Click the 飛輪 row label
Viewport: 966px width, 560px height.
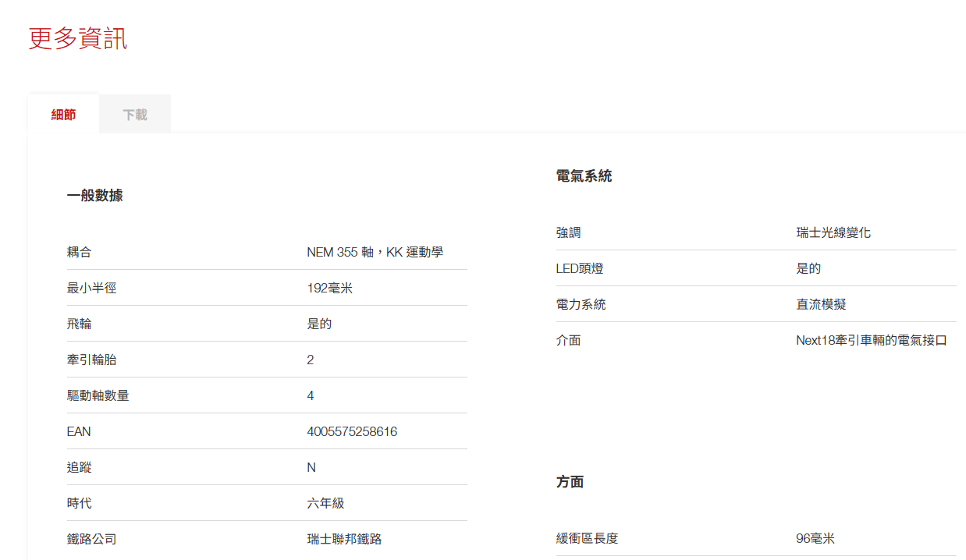79,324
